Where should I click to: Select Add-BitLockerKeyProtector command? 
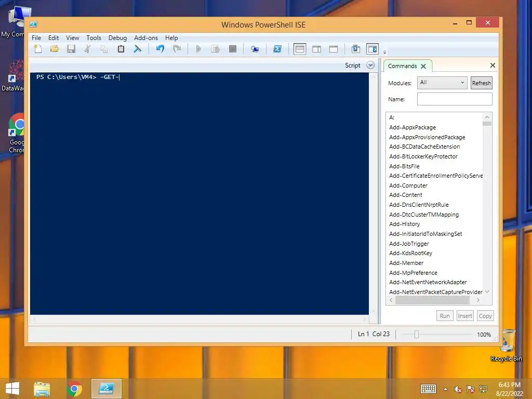coord(423,156)
